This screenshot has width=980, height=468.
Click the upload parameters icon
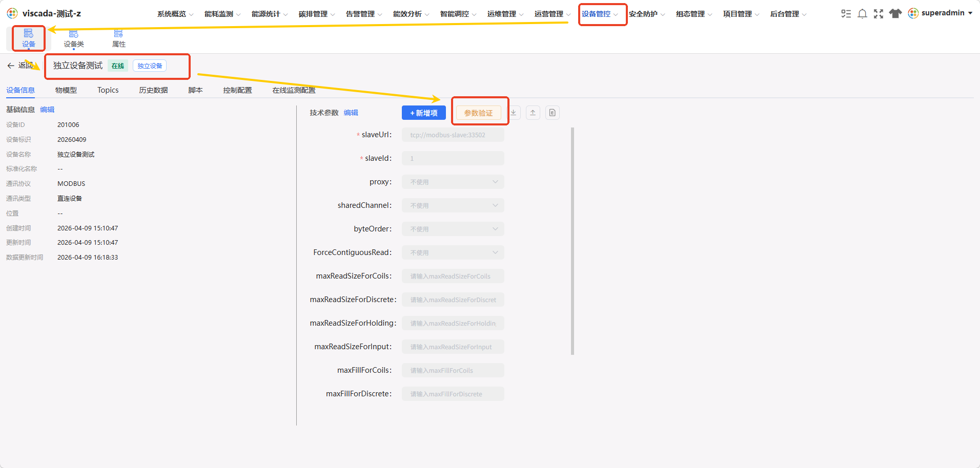point(533,113)
